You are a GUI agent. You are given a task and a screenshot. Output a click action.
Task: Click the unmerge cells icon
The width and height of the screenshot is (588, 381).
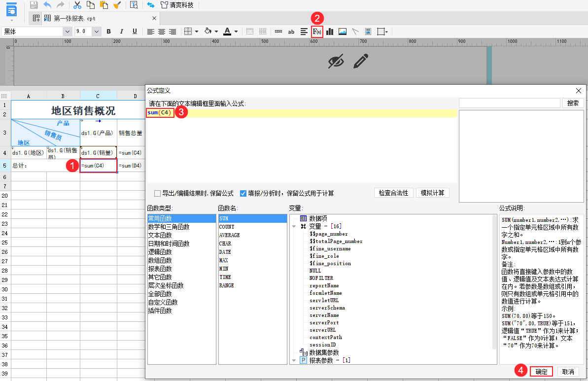coord(263,32)
